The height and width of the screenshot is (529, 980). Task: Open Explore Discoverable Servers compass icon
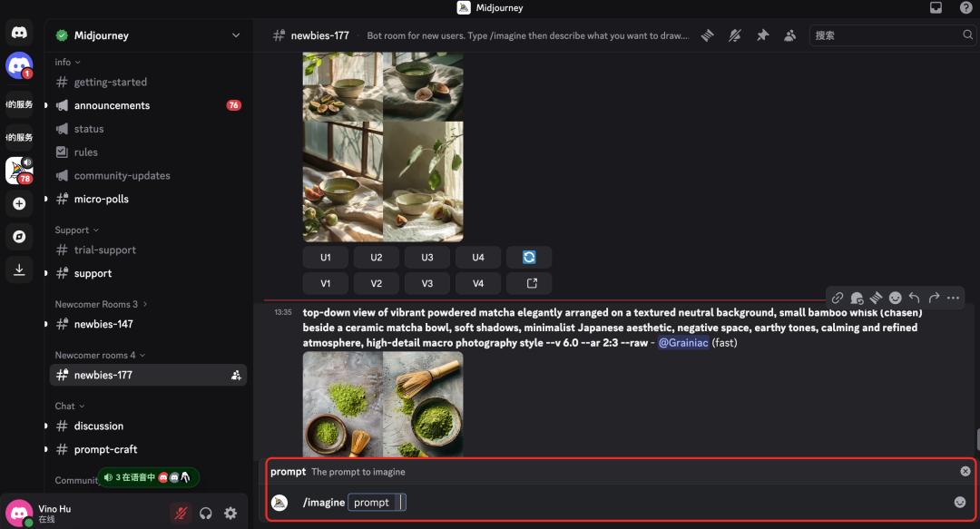pos(19,236)
